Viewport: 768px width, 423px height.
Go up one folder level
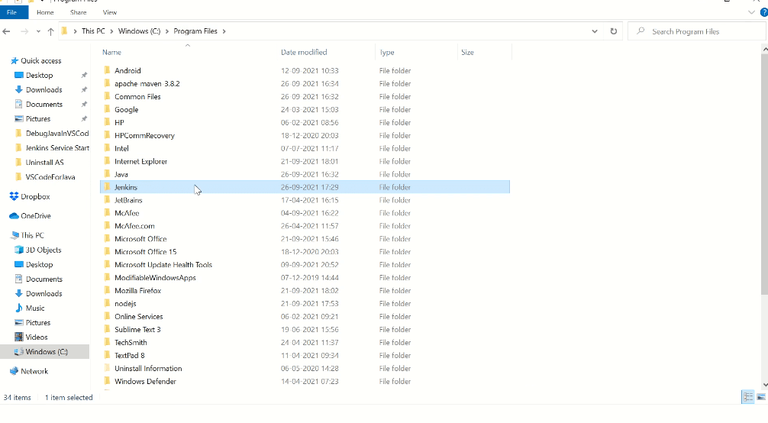[50, 31]
